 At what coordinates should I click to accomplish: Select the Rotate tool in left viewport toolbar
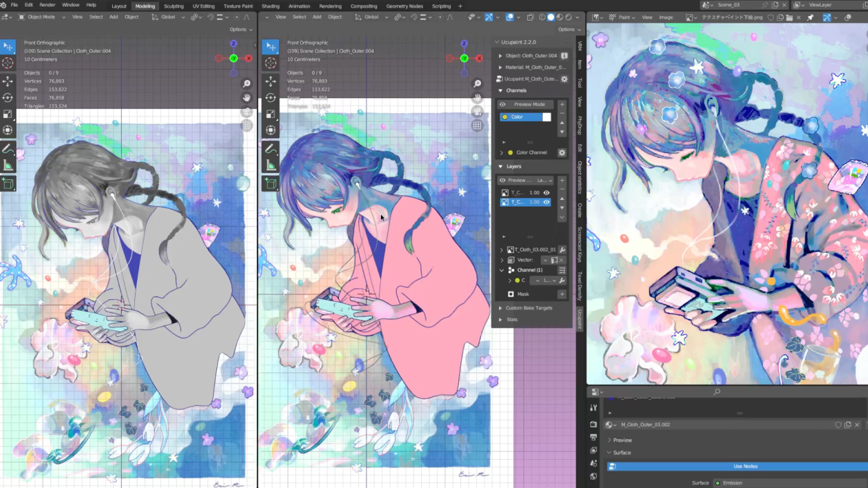(8, 97)
